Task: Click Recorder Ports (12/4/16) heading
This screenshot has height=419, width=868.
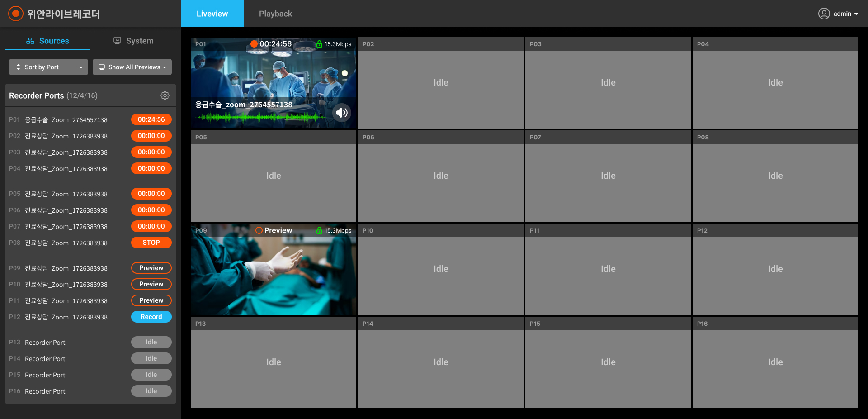Action: (x=53, y=95)
